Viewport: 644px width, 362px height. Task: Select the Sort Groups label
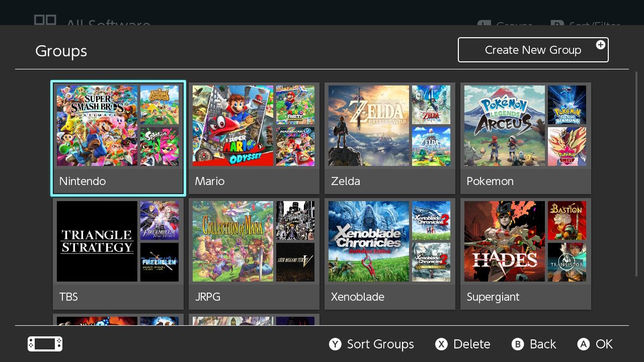(380, 344)
